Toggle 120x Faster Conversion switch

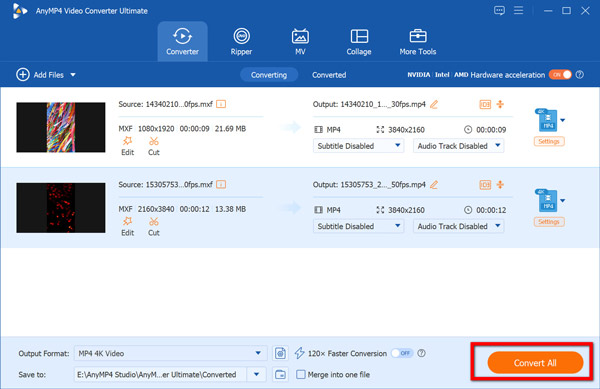[x=402, y=353]
